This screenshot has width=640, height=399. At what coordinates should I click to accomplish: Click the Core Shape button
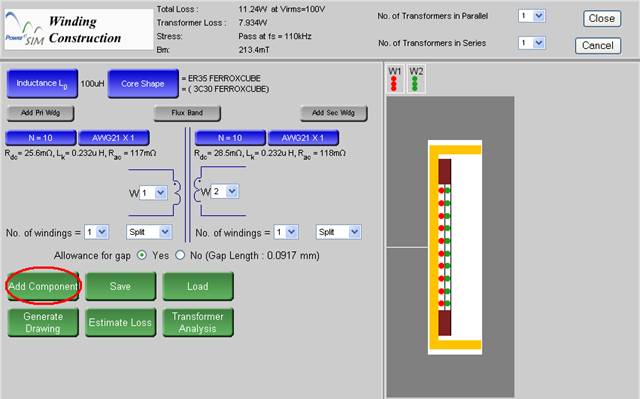143,84
